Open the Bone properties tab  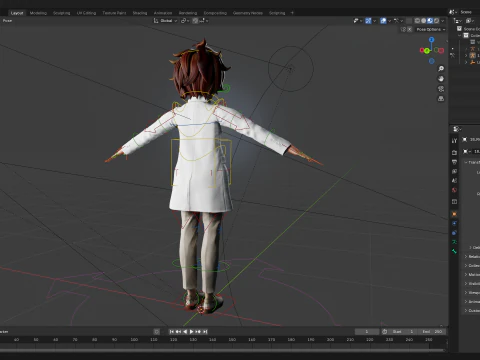click(454, 251)
